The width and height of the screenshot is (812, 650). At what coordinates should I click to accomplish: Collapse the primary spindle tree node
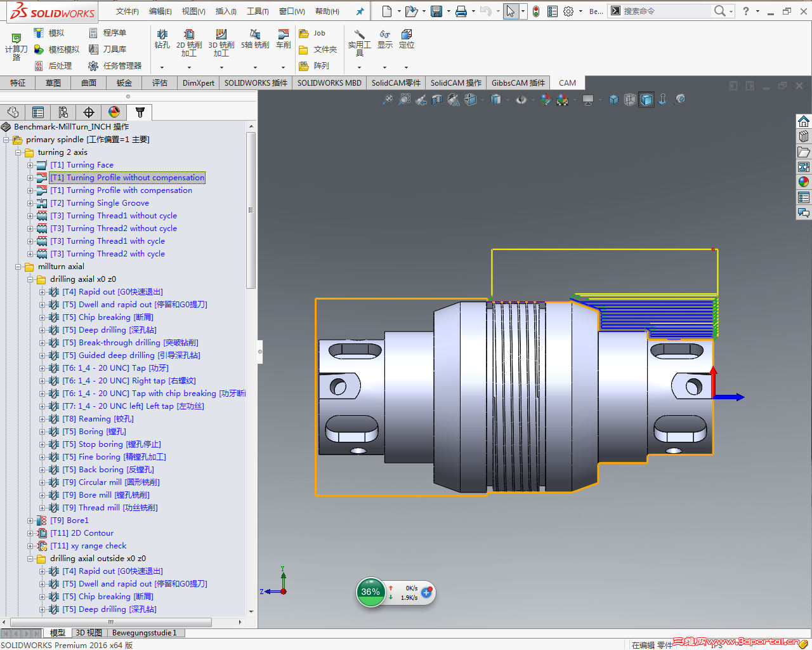coord(6,140)
